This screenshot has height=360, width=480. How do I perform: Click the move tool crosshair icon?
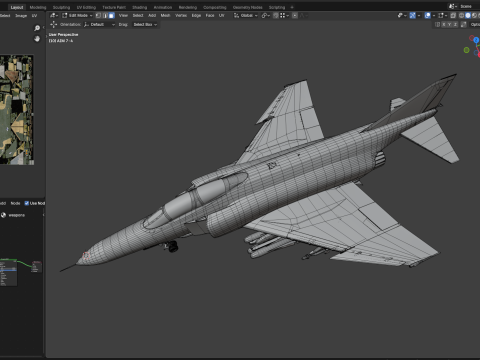point(53,24)
